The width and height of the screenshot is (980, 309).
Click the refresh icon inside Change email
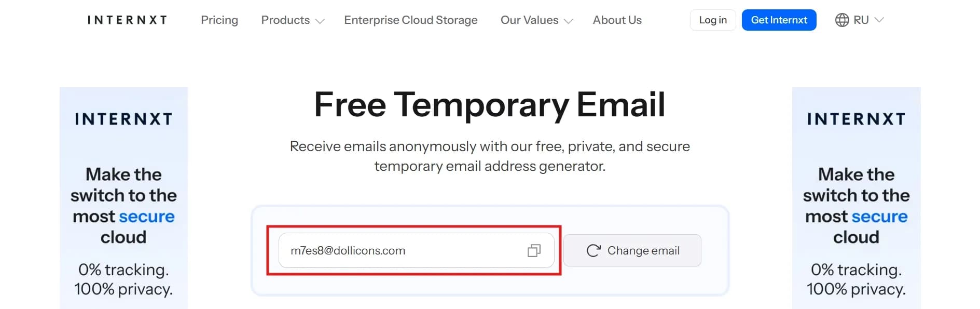pyautogui.click(x=595, y=250)
